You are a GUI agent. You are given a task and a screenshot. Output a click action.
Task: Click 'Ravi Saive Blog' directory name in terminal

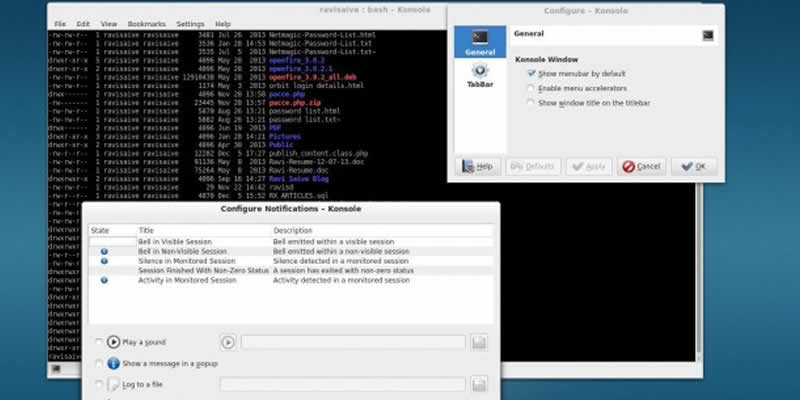tap(298, 179)
